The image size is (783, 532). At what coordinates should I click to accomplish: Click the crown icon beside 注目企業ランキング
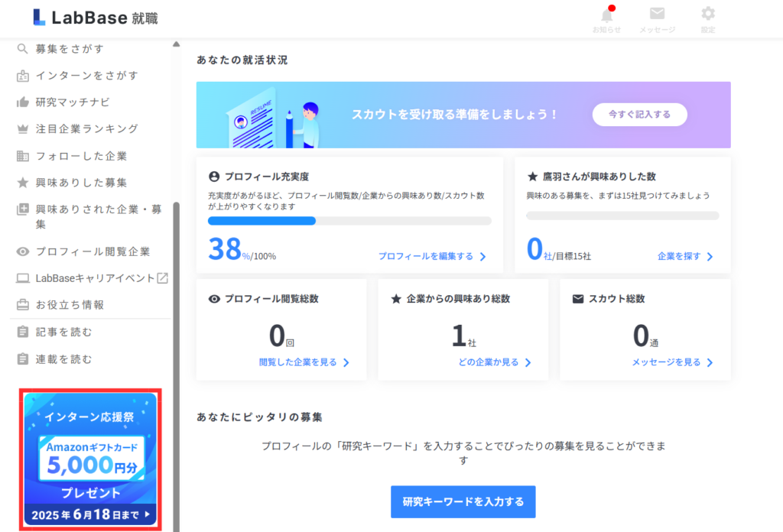coord(22,128)
